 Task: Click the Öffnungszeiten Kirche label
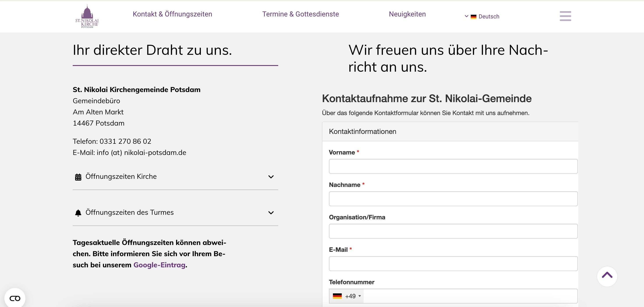click(121, 176)
